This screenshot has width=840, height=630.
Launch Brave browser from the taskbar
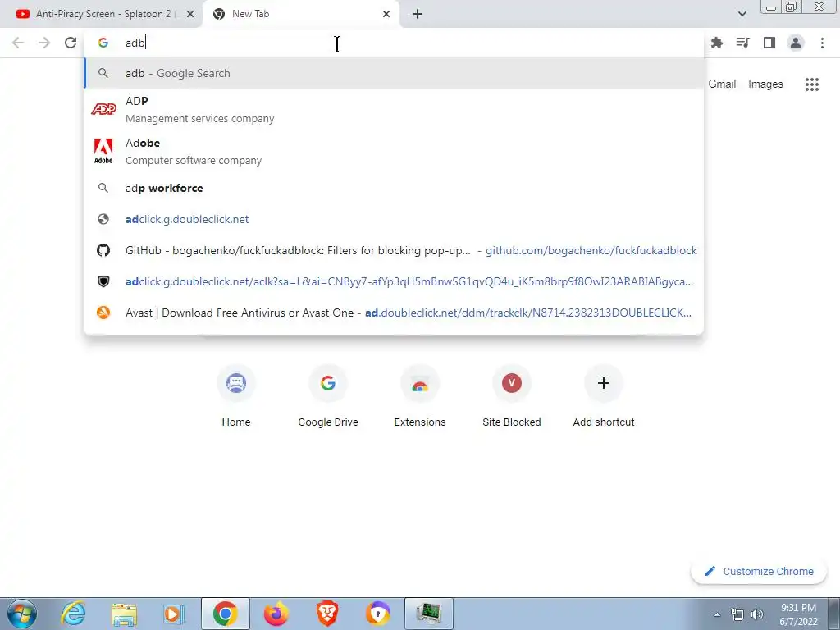click(326, 614)
